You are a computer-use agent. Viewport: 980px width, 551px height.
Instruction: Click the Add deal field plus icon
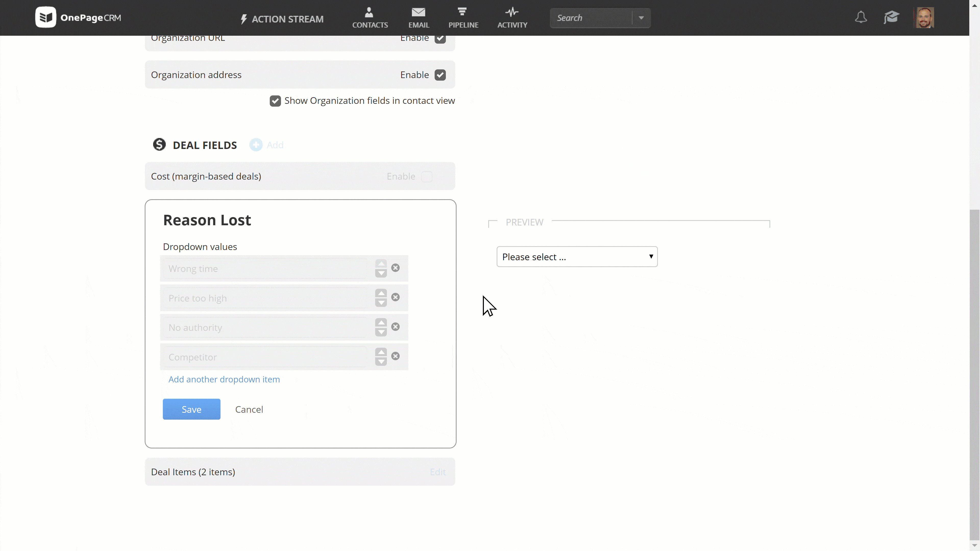click(256, 145)
